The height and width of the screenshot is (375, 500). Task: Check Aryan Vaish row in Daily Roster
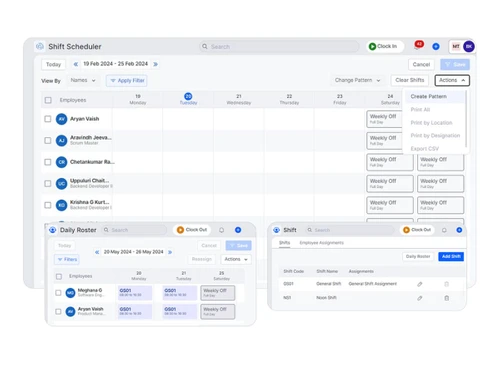pyautogui.click(x=58, y=311)
